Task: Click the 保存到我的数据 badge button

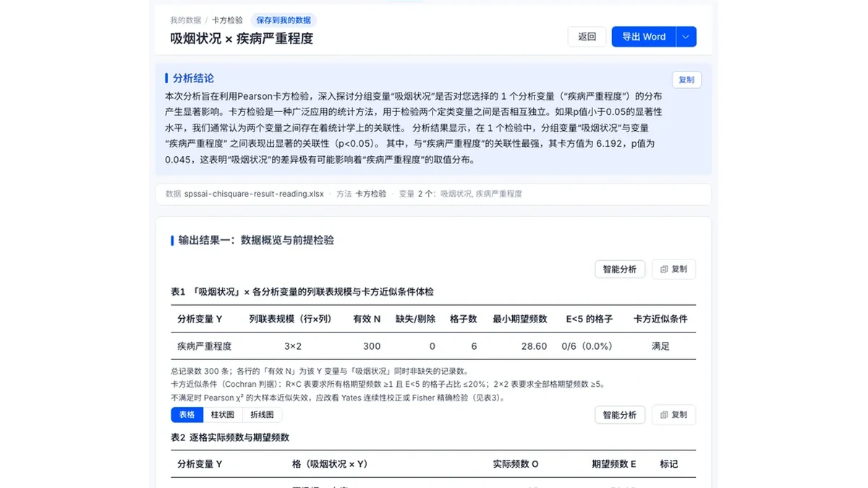Action: [284, 20]
